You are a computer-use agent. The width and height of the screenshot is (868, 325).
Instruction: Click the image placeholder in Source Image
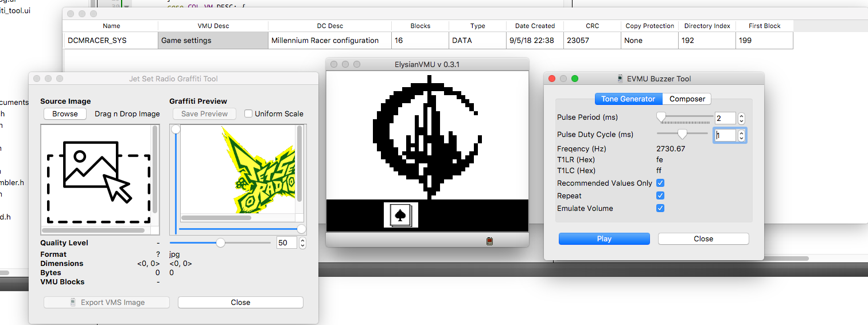[98, 181]
